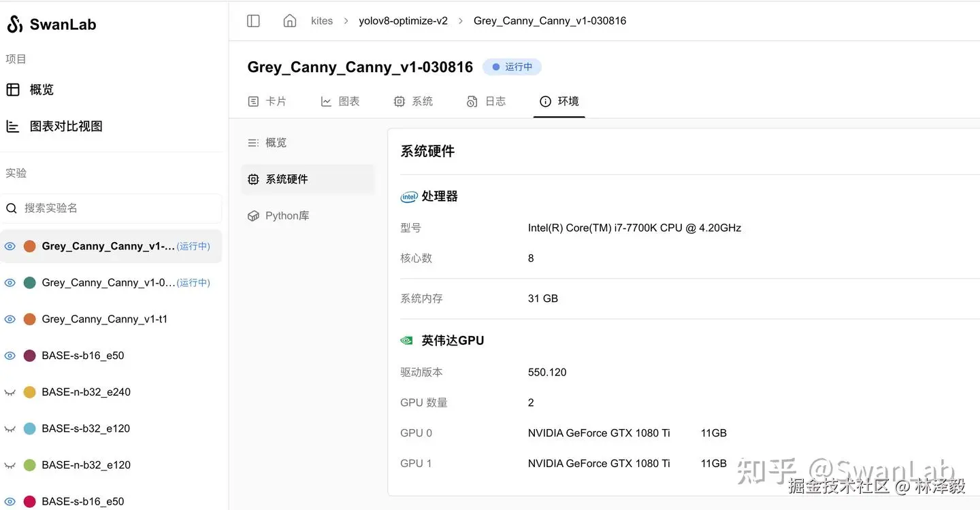This screenshot has height=510, width=980.
Task: Hide the Grey_Canny_Canny_v1-0... experiment
Action: (x=10, y=283)
